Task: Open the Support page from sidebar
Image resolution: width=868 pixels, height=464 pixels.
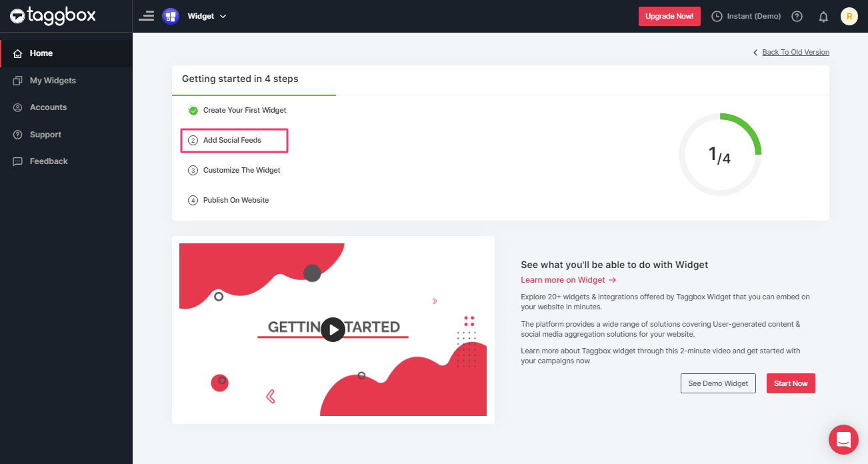Action: tap(45, 134)
